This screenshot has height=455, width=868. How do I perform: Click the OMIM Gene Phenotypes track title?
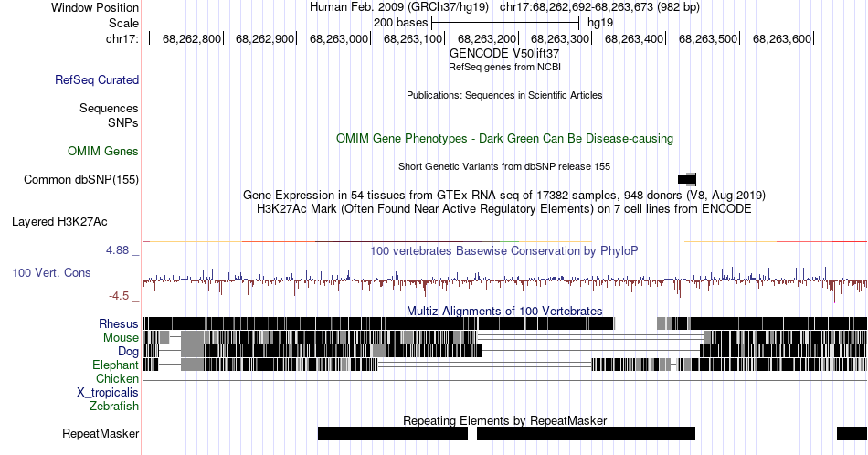pos(504,138)
